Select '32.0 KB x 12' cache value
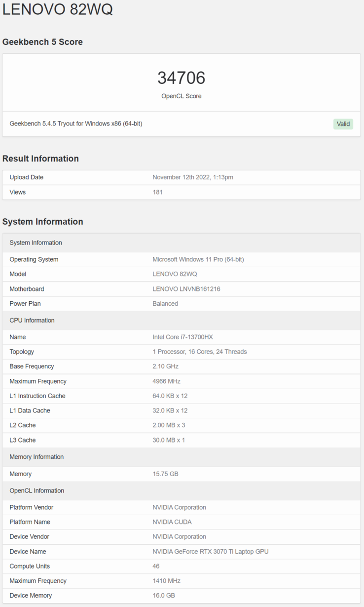Viewport: 364px width, 607px height. pyautogui.click(x=170, y=410)
